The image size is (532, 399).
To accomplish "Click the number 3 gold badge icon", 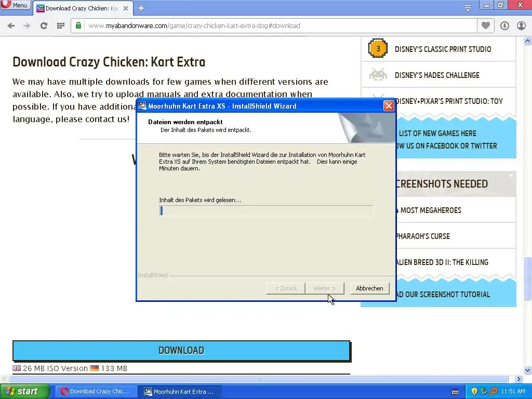I will coord(378,48).
